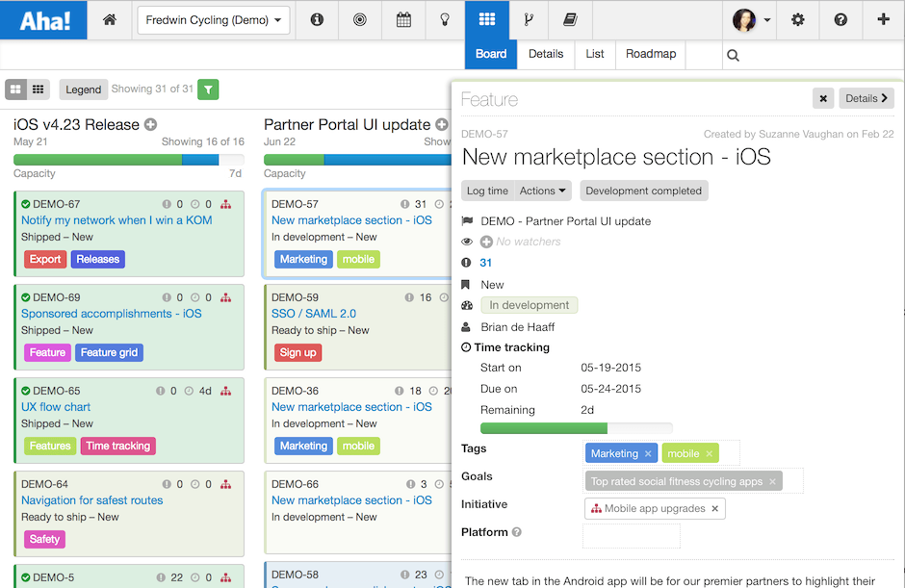The height and width of the screenshot is (588, 905).
Task: Remove the Top rated social fitness goal
Action: pyautogui.click(x=772, y=482)
